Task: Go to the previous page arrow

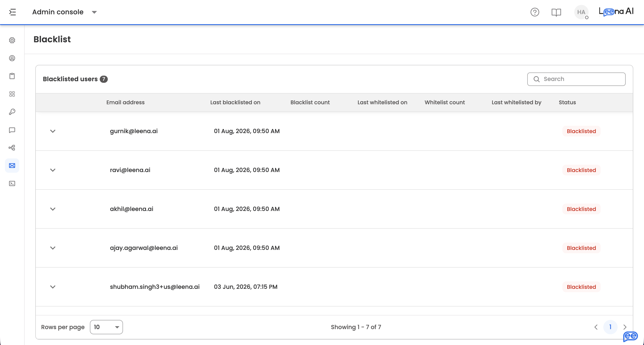Action: [x=596, y=327]
